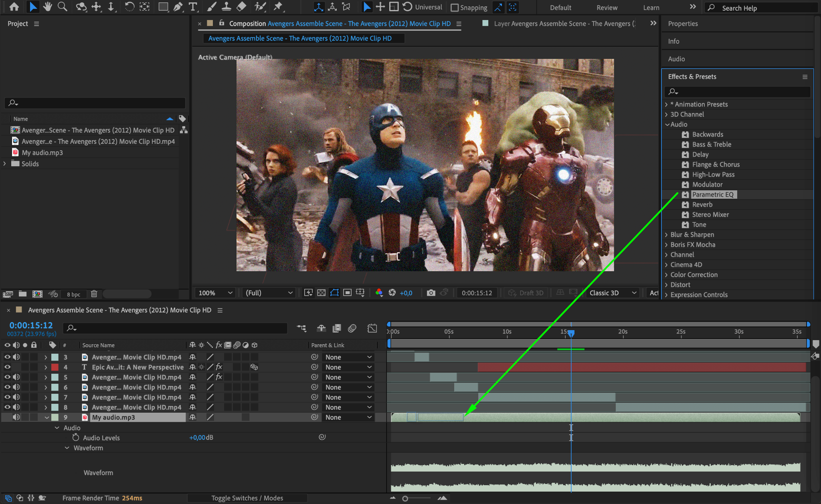Viewport: 821px width, 504px height.
Task: Delete selected project item with trash icon
Action: [x=94, y=294]
